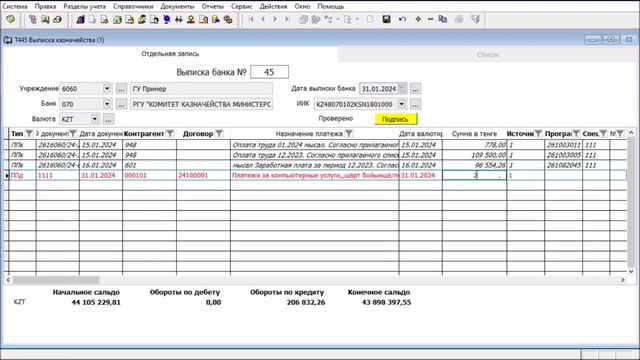Screen dimensions: 640x360
Task: Select counterparty cell 601
Action: [149, 165]
